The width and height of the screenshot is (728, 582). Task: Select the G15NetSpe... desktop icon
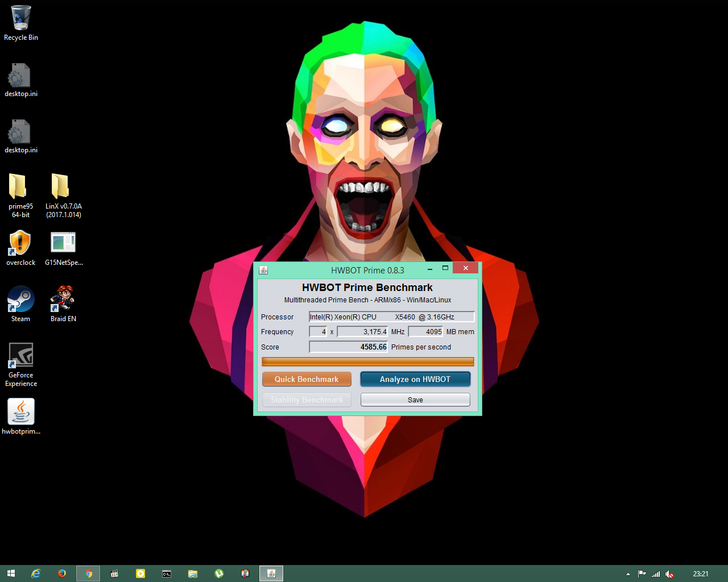(x=63, y=248)
